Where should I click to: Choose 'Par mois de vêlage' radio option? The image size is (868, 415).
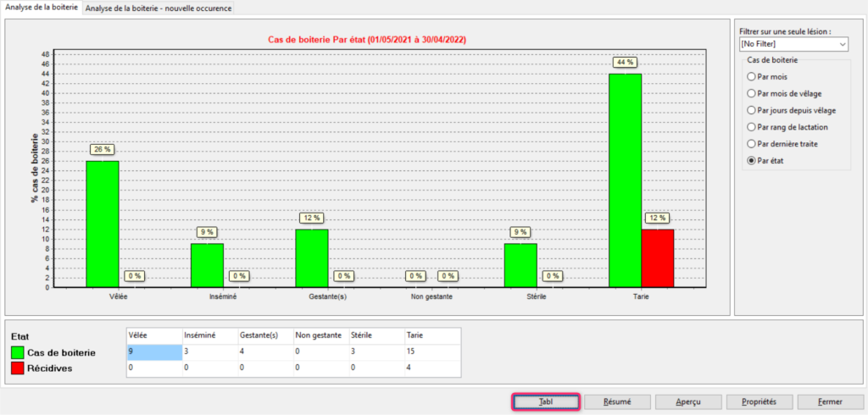(x=750, y=93)
